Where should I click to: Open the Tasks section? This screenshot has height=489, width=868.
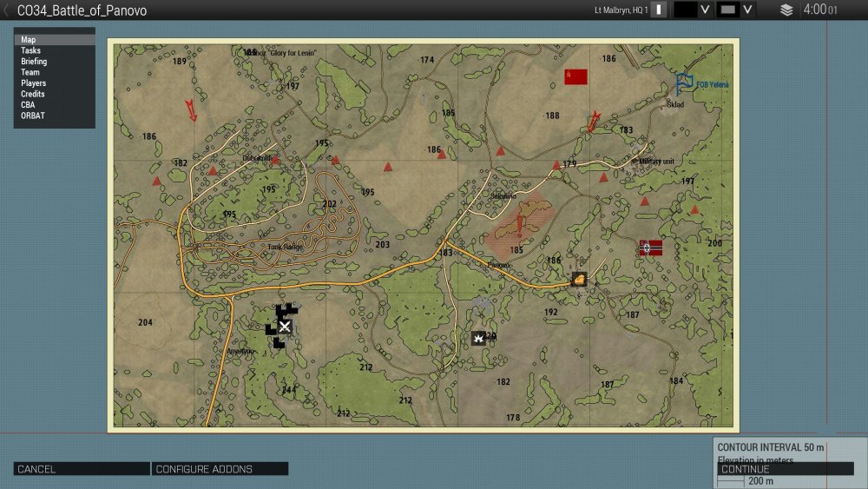pyautogui.click(x=31, y=51)
